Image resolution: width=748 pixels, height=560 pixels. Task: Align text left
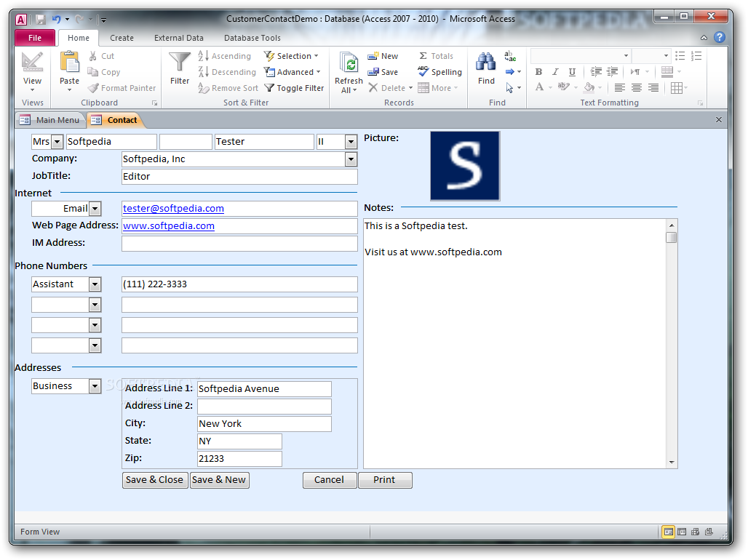click(620, 88)
